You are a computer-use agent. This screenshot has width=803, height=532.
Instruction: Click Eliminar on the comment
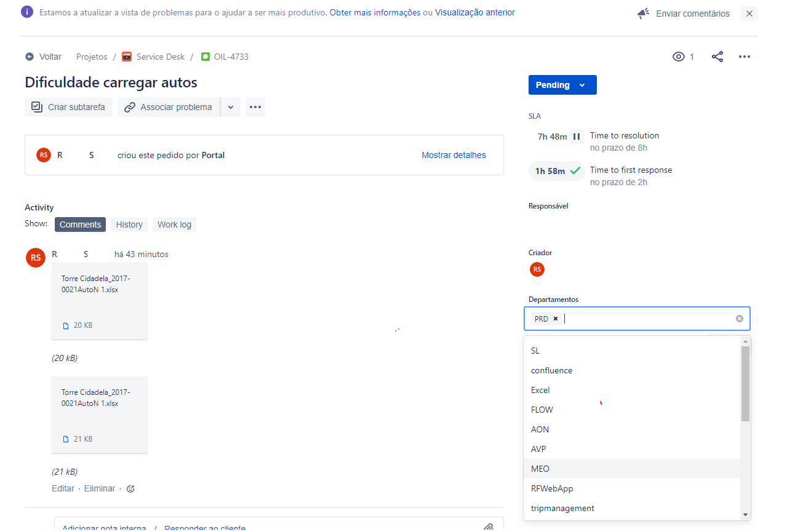(100, 488)
